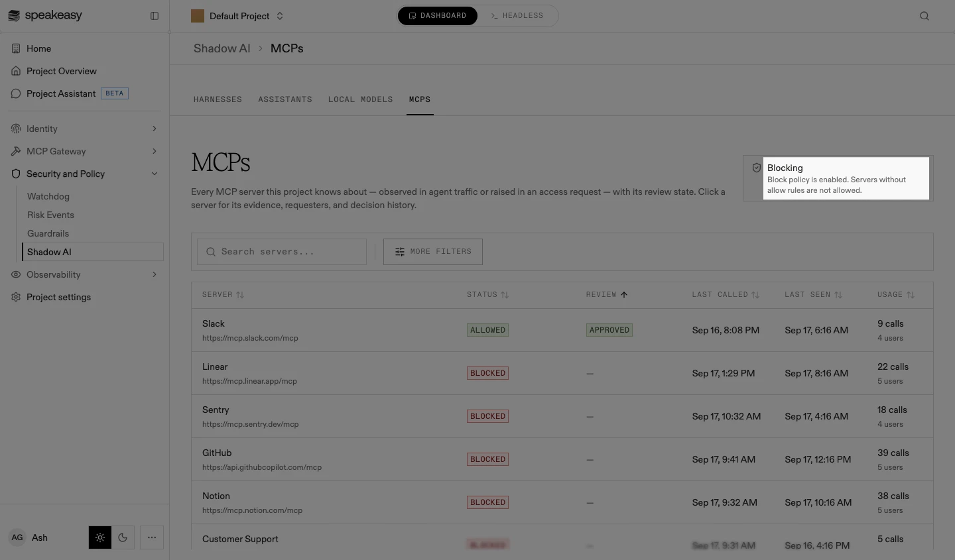Screen dimensions: 955x560
Task: Click the Project Overview globe icon
Action: click(x=16, y=71)
